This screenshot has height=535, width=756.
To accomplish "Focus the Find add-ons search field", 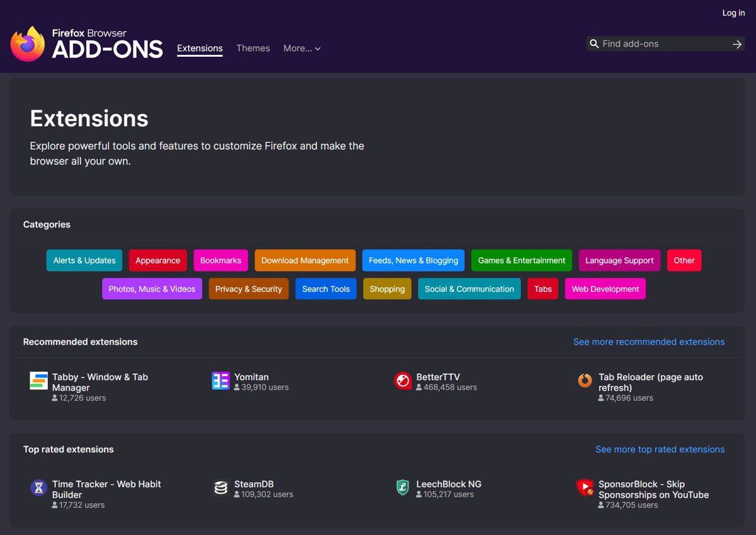I will 665,44.
